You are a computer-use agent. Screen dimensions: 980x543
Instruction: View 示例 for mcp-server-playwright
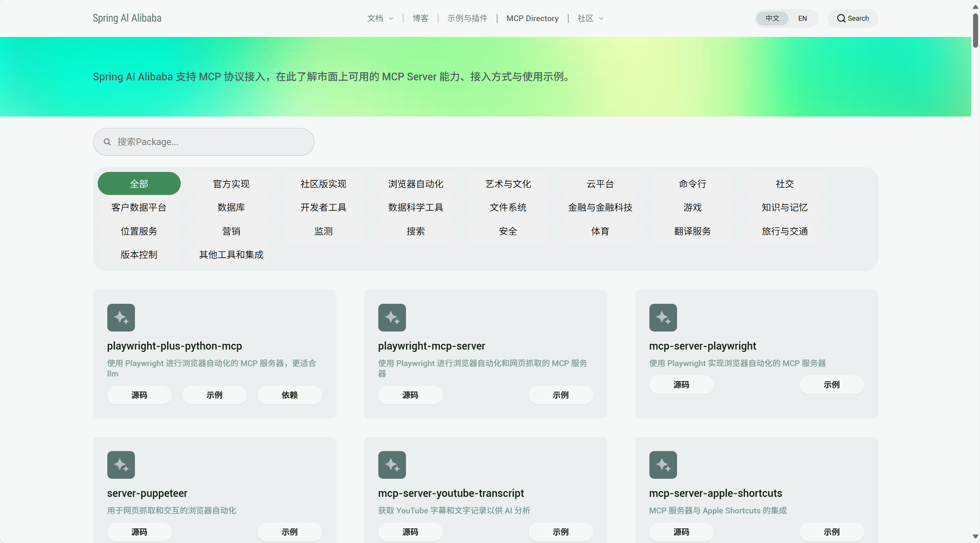(832, 385)
